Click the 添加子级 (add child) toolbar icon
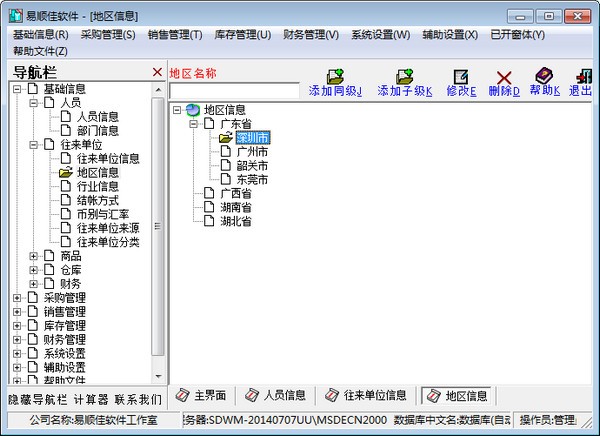The height and width of the screenshot is (436, 600). 404,77
